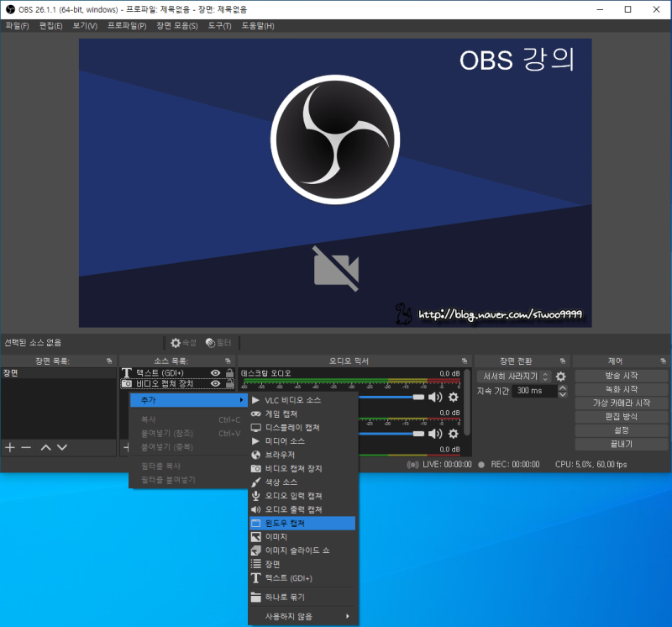The width and height of the screenshot is (672, 627).
Task: Increase the 지속 기간 duration stepper
Action: (563, 387)
